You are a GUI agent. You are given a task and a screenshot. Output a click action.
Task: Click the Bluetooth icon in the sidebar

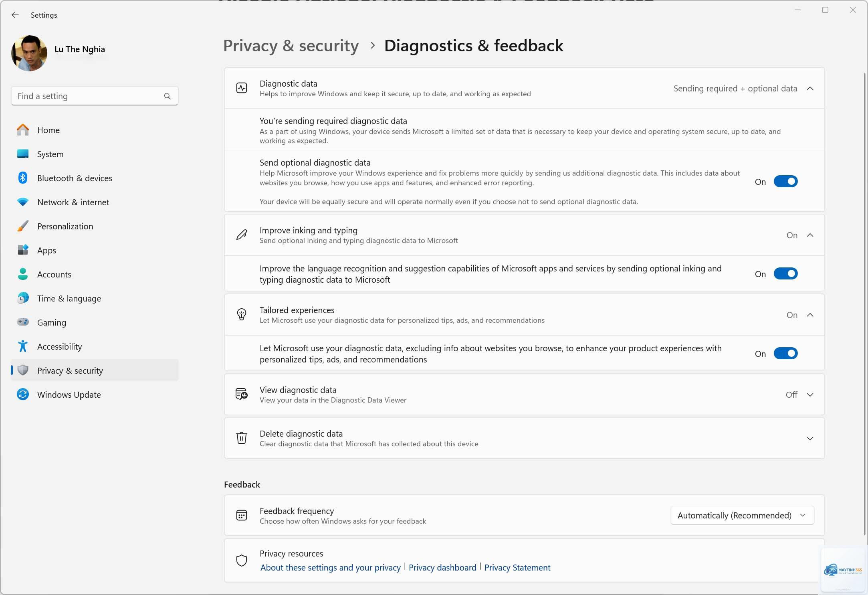tap(23, 178)
